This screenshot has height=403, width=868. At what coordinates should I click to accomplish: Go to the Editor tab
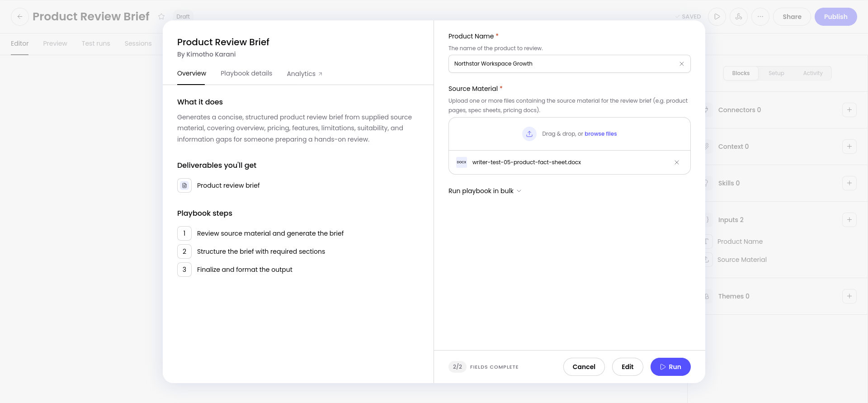(x=20, y=43)
